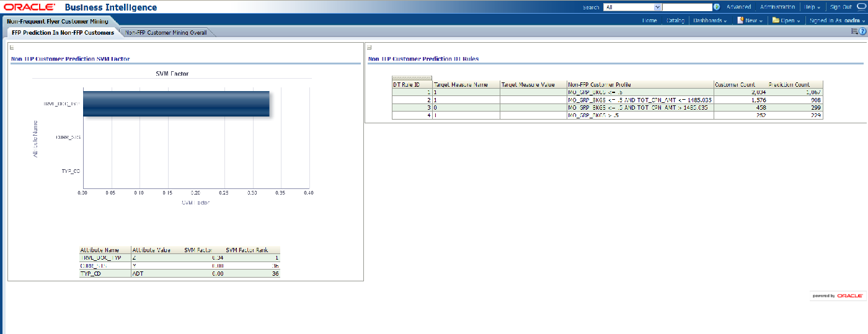Click the TRVL_DOC_TYP bar in chart

coord(175,104)
